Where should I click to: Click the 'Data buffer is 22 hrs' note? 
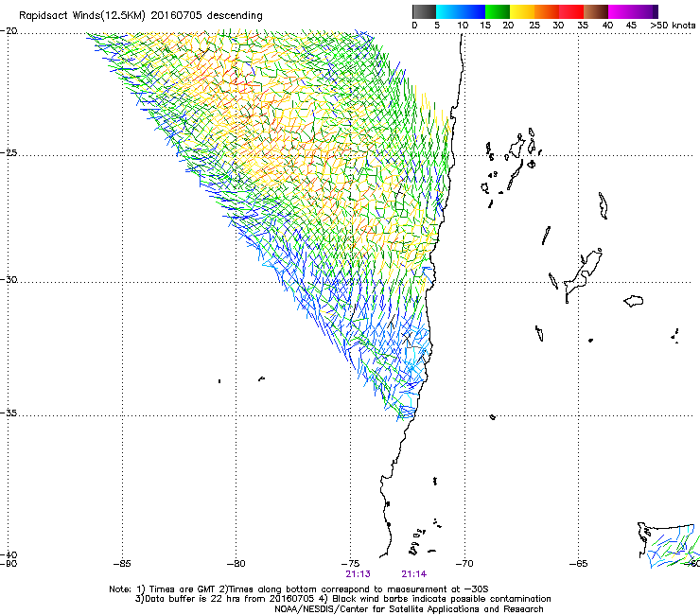pyautogui.click(x=192, y=599)
